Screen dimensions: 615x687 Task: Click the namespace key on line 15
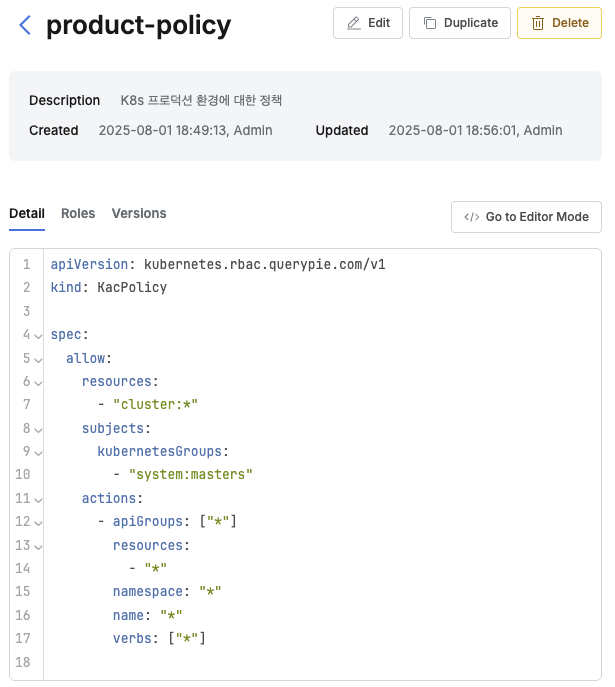click(x=148, y=591)
